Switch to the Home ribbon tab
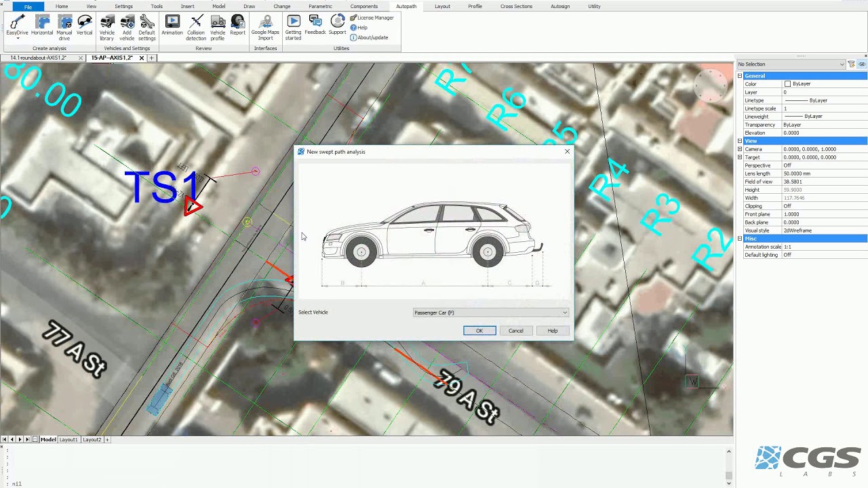868x488 pixels. coord(61,6)
